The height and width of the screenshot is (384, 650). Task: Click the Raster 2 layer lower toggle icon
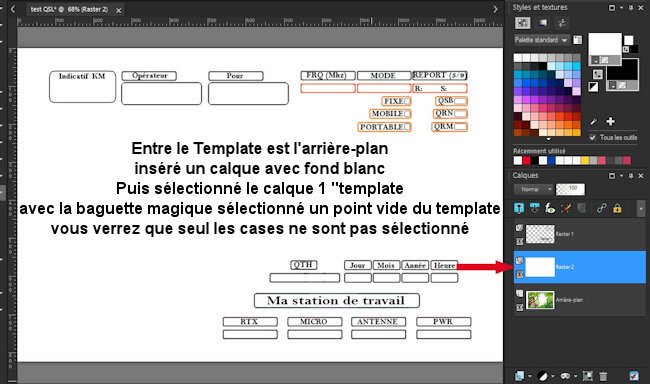coord(519,274)
